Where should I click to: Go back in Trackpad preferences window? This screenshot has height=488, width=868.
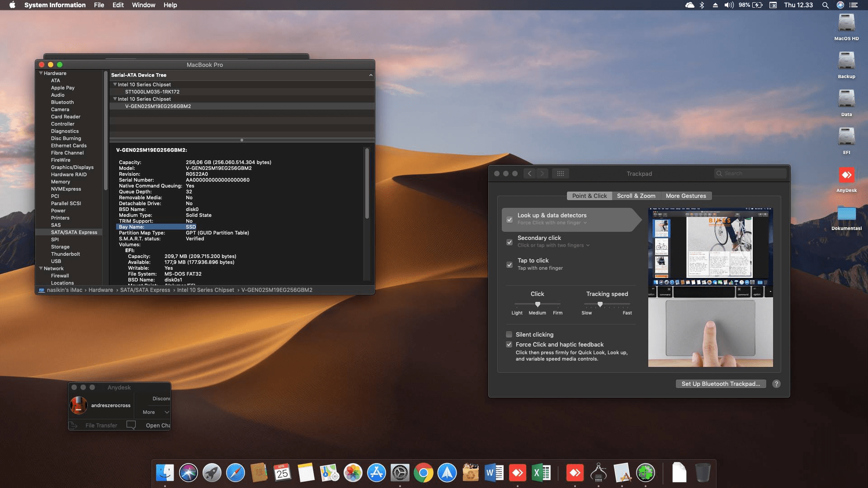pyautogui.click(x=530, y=174)
